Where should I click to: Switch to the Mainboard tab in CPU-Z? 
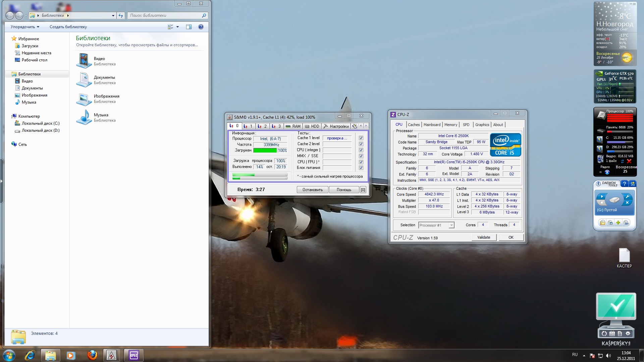432,125
